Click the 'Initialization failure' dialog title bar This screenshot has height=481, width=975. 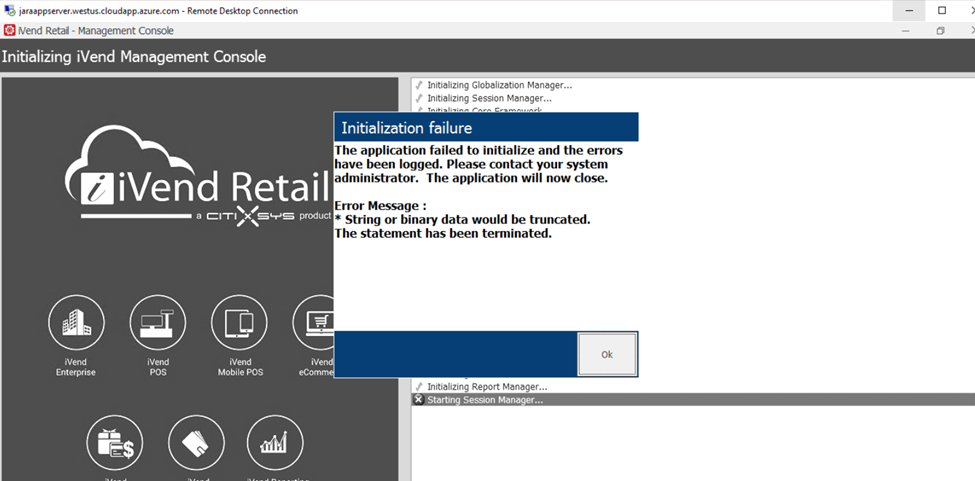[486, 127]
